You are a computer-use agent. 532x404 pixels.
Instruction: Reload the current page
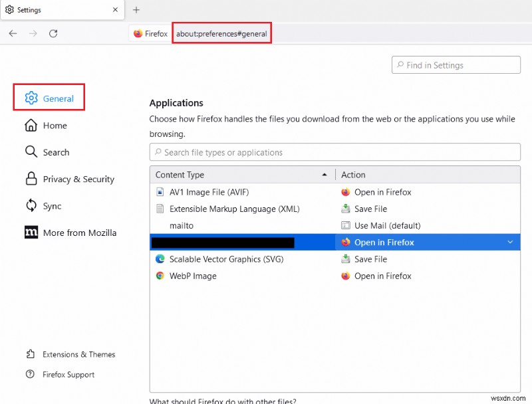pos(53,33)
